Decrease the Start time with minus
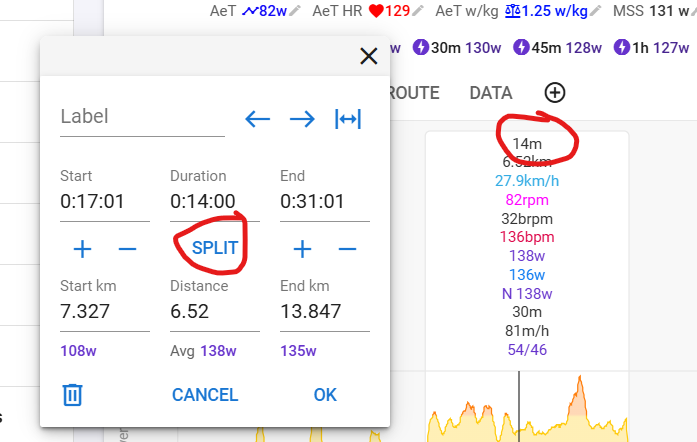This screenshot has height=442, width=697. coord(127,249)
